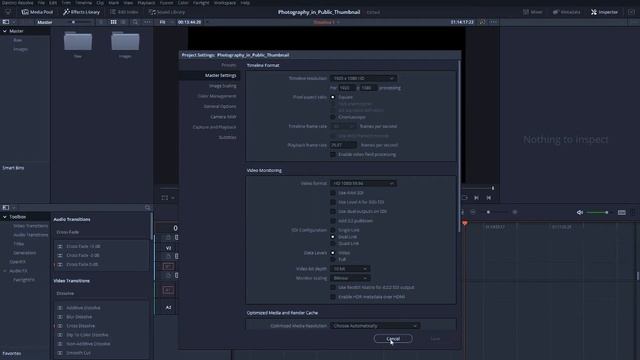Check Use Level A for 3Gb SDI
Viewport: 640px width, 360px height.
coord(333,202)
